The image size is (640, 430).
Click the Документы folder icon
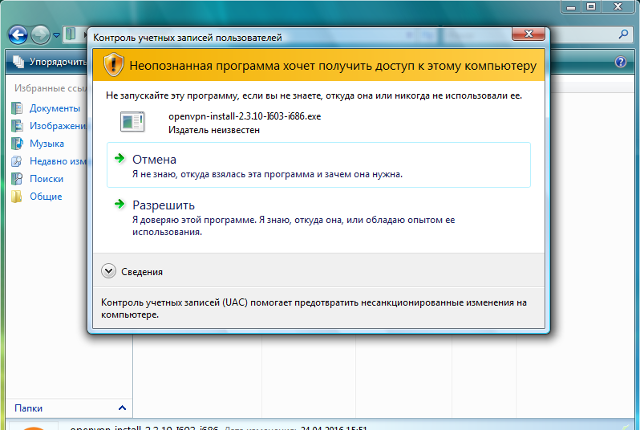(x=17, y=108)
